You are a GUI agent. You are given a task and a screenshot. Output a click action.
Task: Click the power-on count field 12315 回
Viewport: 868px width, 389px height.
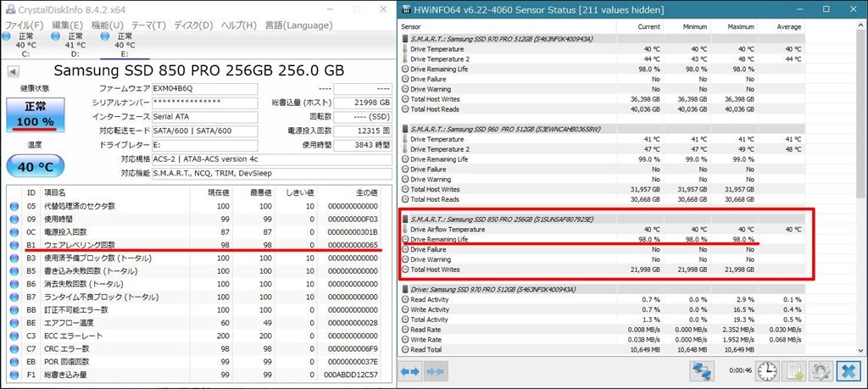point(363,131)
